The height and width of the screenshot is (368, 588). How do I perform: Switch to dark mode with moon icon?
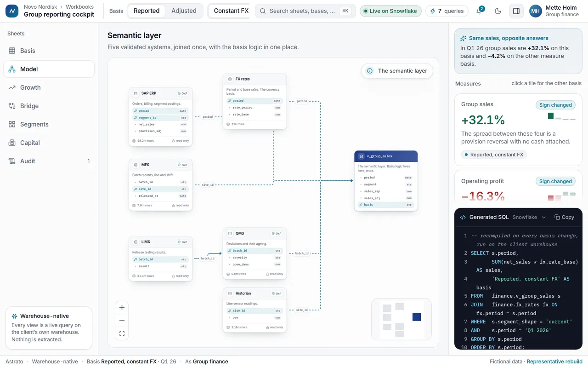point(498,11)
